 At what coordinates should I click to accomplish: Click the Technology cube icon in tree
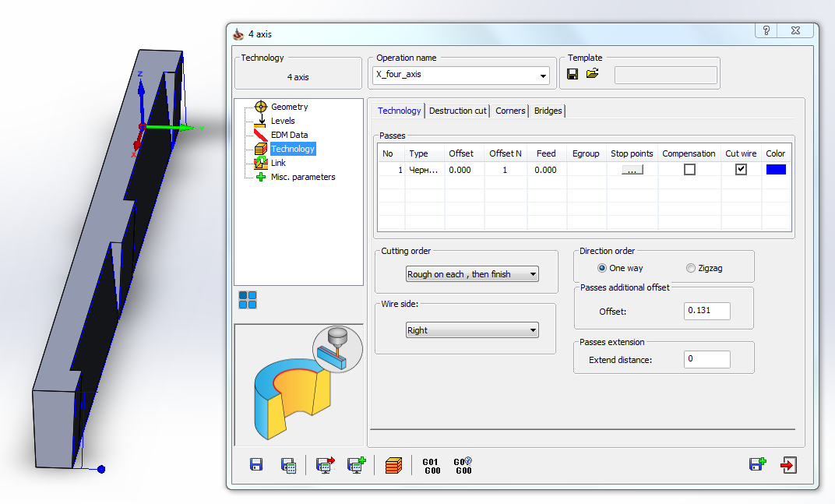pyautogui.click(x=261, y=149)
